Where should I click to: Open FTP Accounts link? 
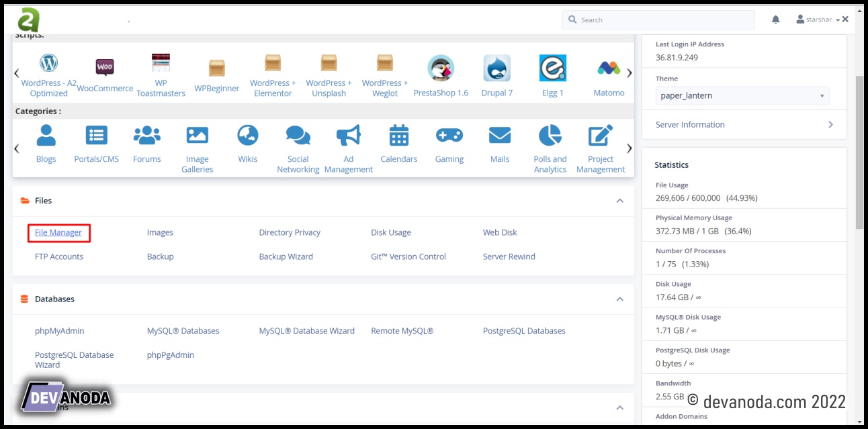(59, 256)
